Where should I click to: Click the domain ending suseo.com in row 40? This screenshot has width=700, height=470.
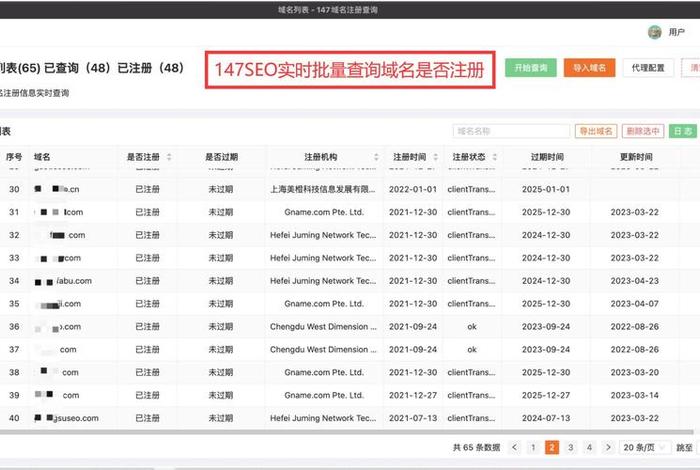(x=67, y=418)
